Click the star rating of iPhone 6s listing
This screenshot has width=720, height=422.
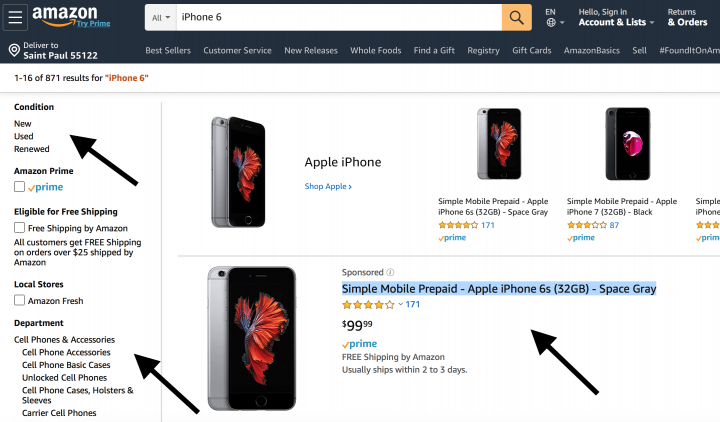coord(368,305)
